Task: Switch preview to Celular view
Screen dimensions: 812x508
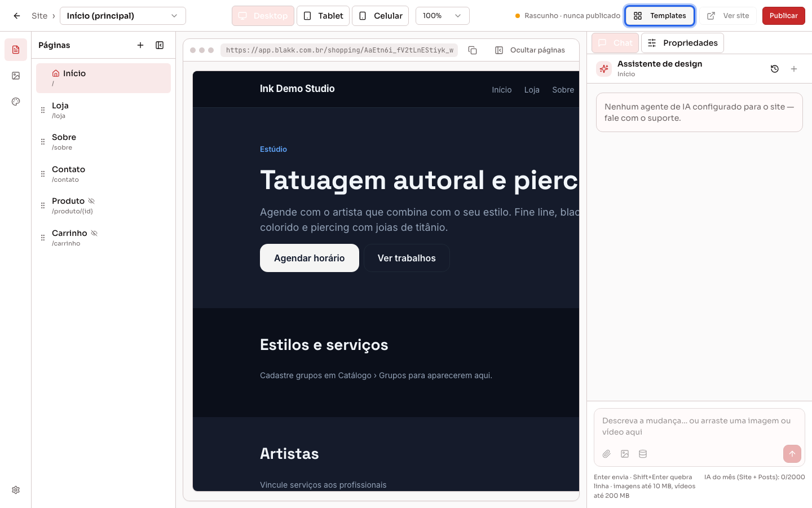Action: click(381, 16)
